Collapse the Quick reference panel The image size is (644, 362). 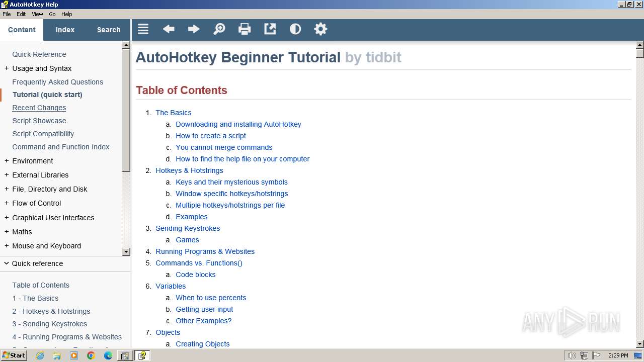[7, 263]
